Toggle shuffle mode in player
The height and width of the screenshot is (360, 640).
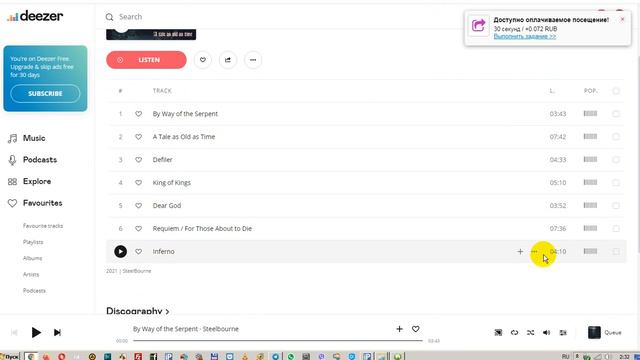coord(531,333)
